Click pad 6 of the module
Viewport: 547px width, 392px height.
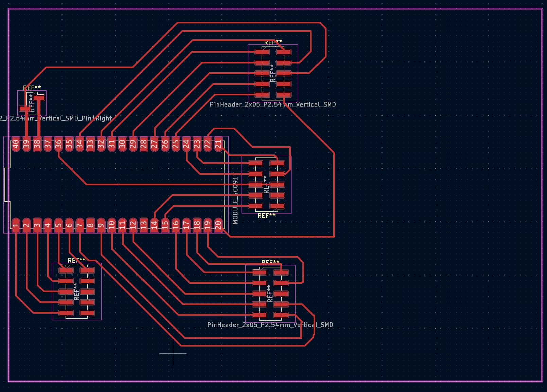pos(69,225)
